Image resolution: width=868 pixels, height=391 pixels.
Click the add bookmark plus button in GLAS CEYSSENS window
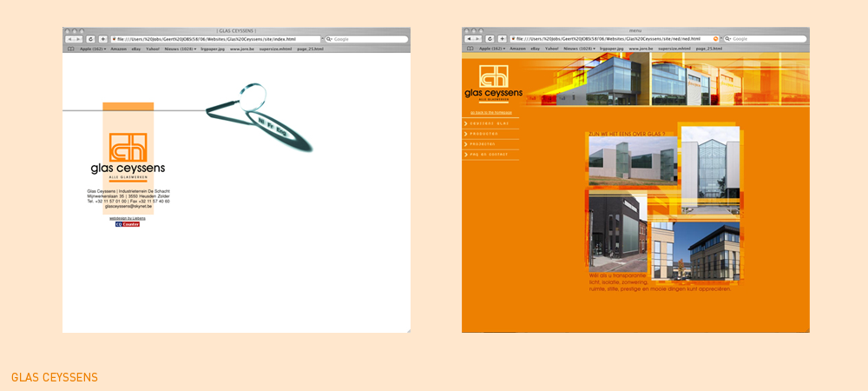[103, 39]
